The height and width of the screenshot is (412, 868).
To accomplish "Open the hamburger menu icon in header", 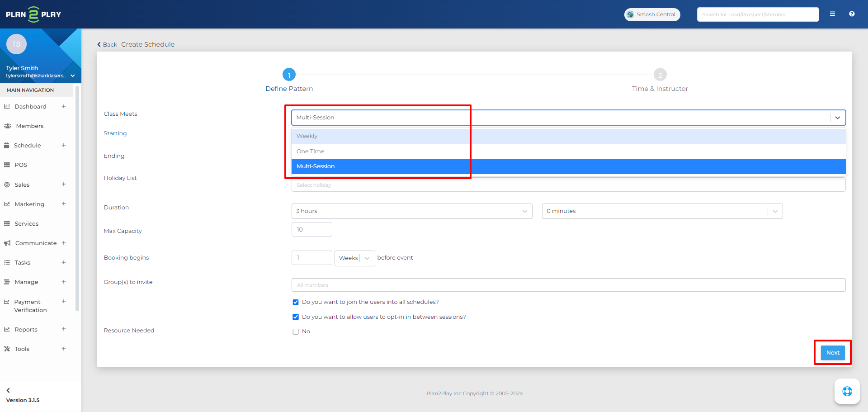I will (x=832, y=14).
